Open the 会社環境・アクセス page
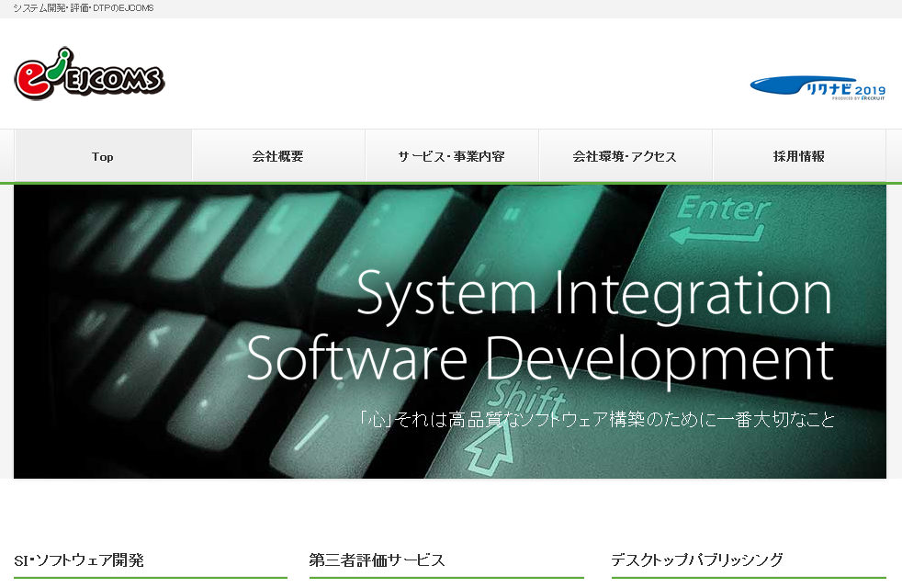902x588 pixels. tap(625, 156)
